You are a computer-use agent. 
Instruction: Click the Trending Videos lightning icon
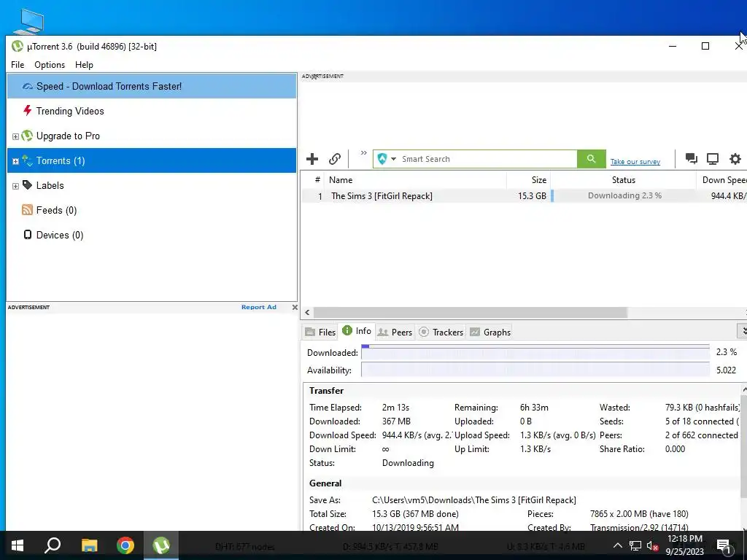(27, 111)
